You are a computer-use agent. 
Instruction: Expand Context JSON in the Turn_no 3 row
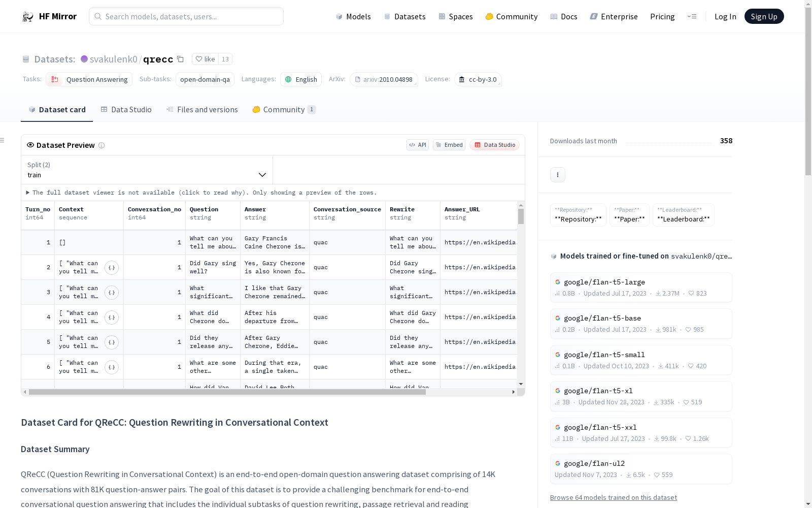112,292
